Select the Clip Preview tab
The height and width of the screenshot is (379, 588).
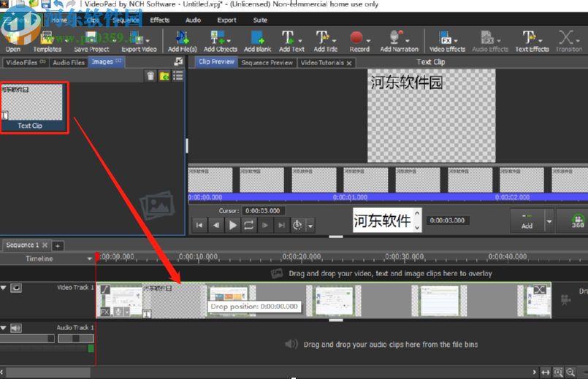216,62
